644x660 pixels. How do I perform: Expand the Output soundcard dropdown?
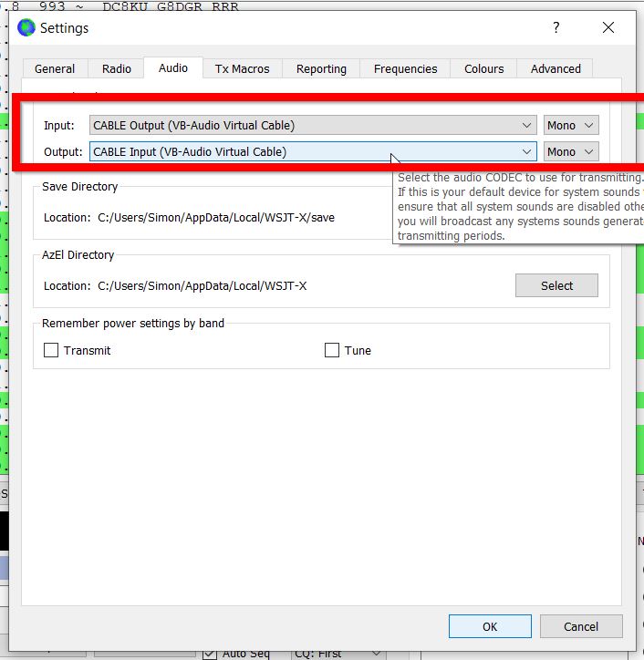313,151
